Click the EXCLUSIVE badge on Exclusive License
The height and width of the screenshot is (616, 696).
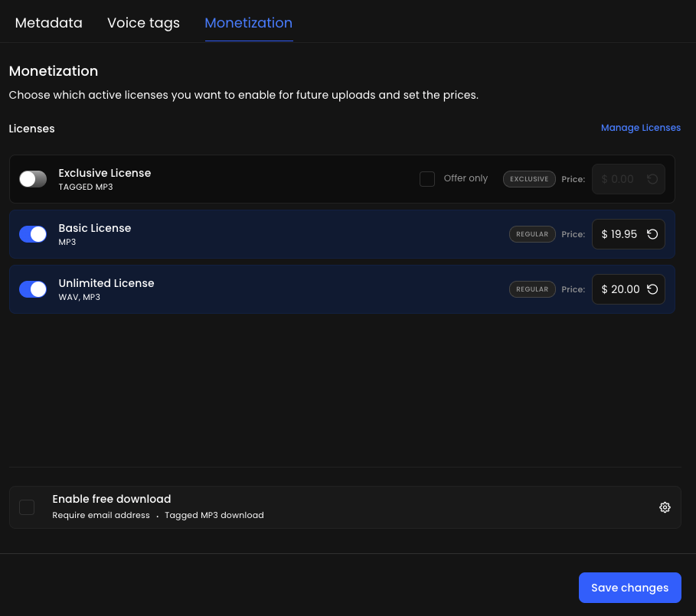click(529, 179)
